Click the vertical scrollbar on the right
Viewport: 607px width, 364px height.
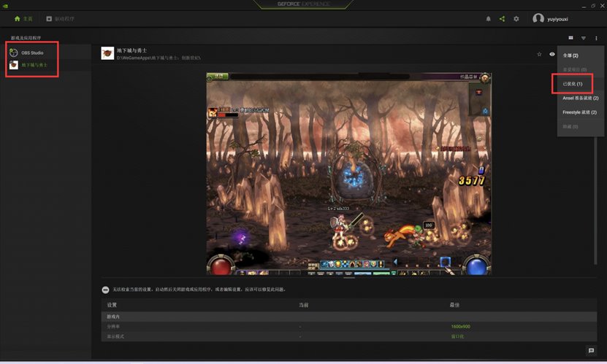pos(595,199)
